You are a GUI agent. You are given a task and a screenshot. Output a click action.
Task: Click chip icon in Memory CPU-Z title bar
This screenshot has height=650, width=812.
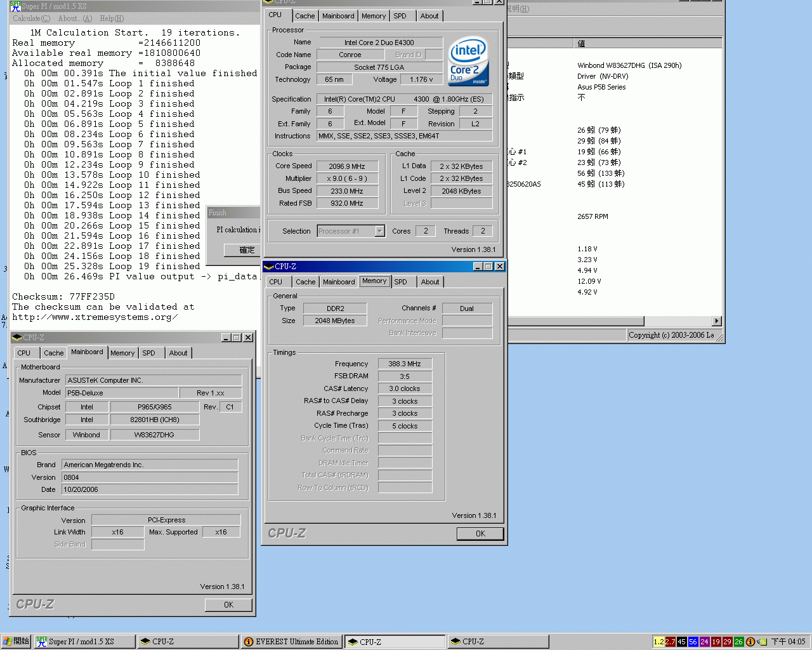click(269, 267)
